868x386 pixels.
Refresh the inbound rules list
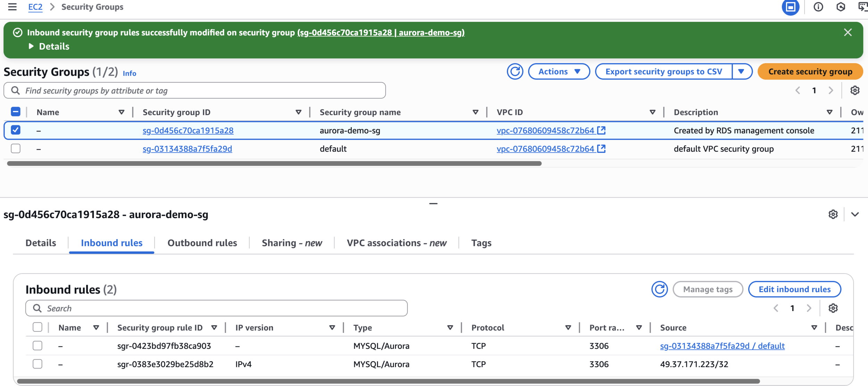659,289
